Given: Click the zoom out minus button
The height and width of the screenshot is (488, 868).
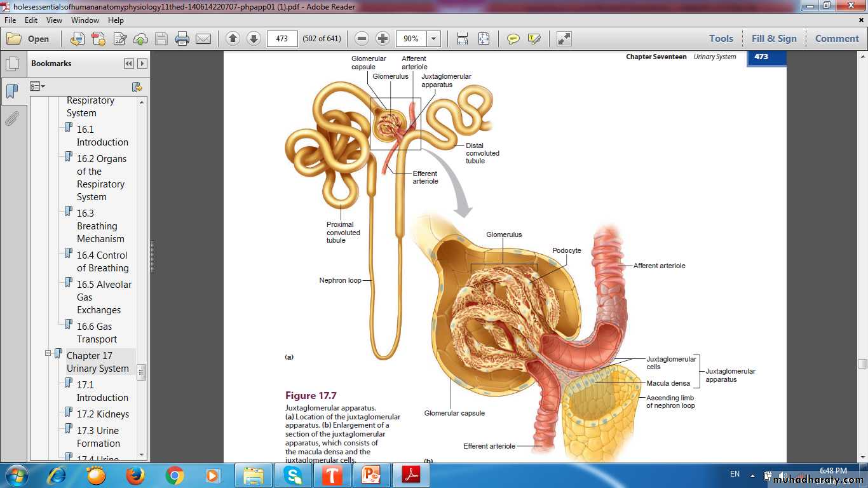Looking at the screenshot, I should tap(362, 39).
